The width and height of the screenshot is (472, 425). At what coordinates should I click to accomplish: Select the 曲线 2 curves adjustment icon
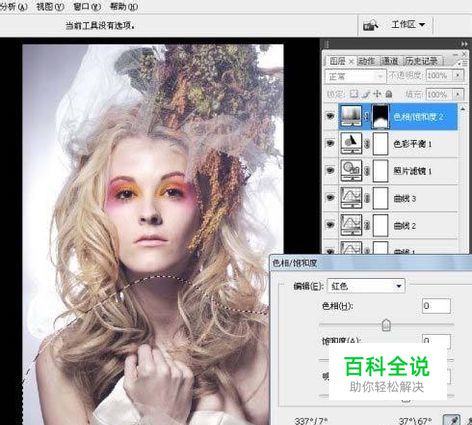pyautogui.click(x=351, y=225)
